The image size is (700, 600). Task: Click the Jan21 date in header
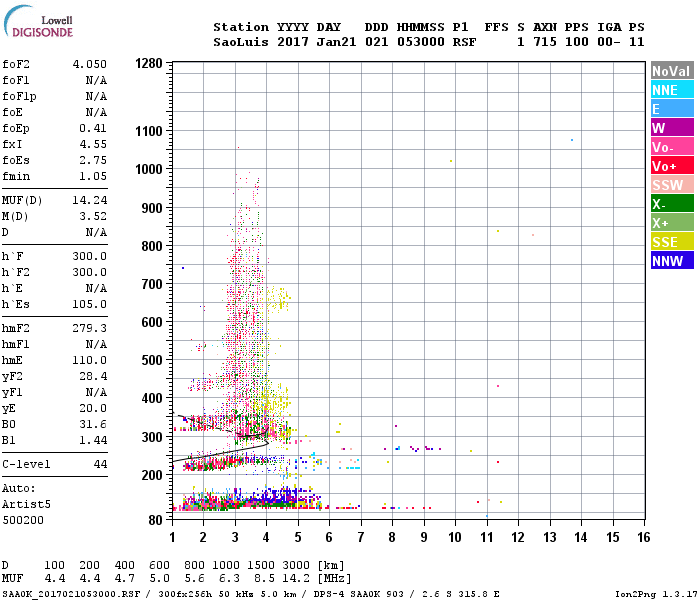point(336,42)
